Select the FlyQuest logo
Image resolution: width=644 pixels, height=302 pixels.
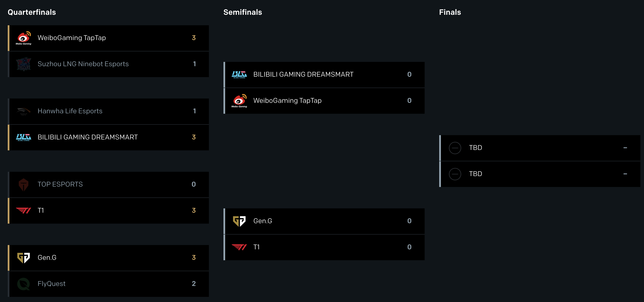click(x=24, y=284)
